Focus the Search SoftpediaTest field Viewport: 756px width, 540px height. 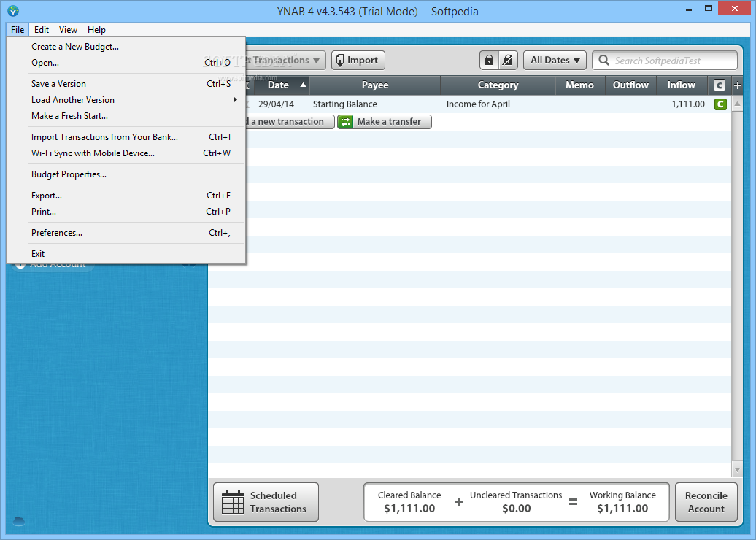(x=665, y=61)
